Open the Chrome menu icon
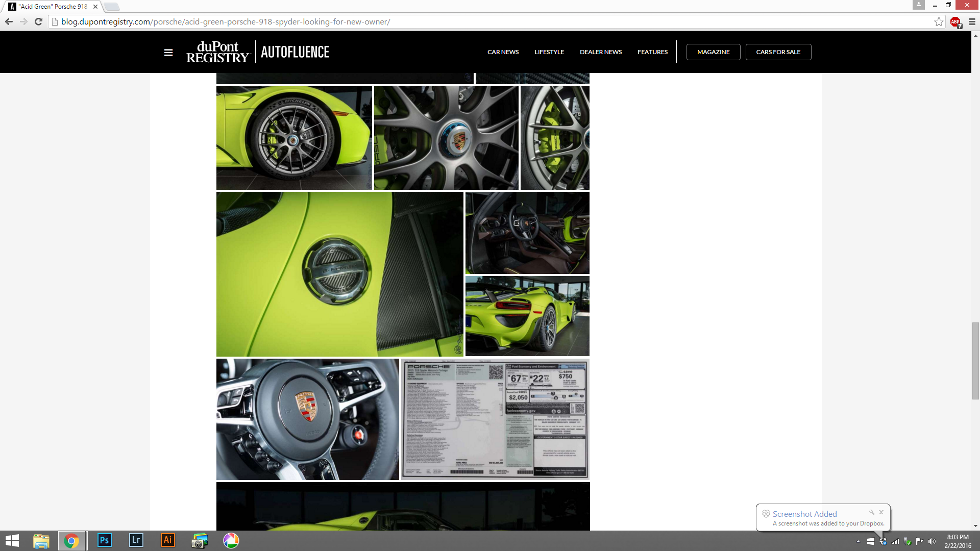The width and height of the screenshot is (980, 551). click(x=972, y=21)
